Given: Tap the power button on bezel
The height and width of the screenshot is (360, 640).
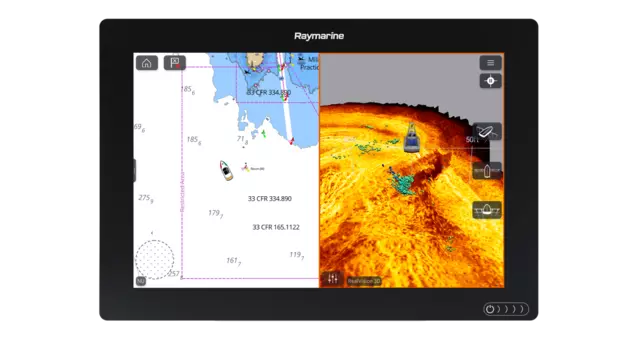Looking at the screenshot, I should 490,309.
